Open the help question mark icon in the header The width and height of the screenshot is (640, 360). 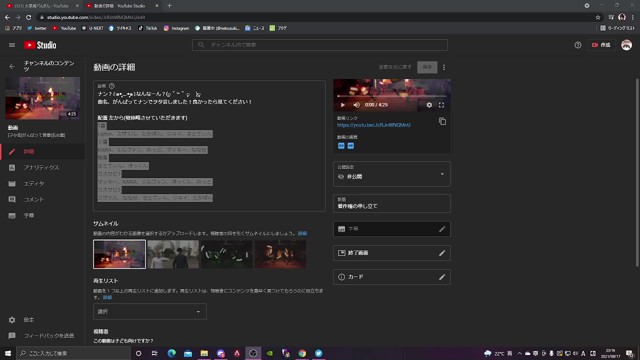tap(578, 45)
